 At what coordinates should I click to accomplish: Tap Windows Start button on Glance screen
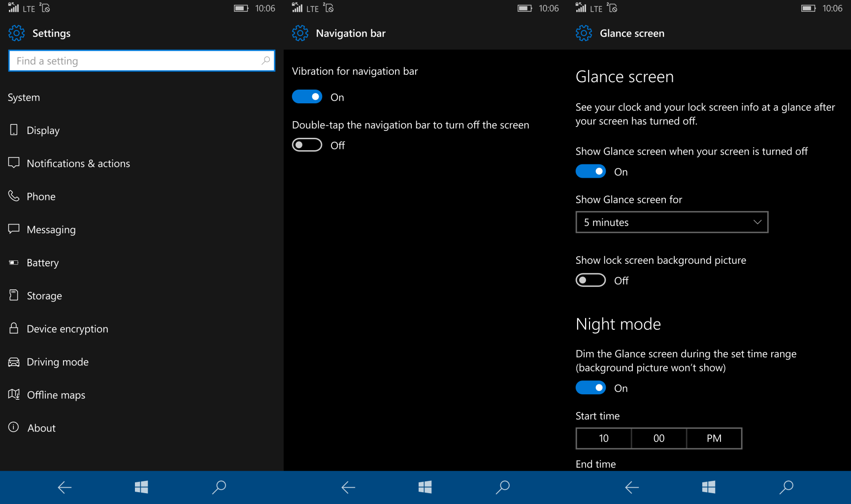(709, 487)
